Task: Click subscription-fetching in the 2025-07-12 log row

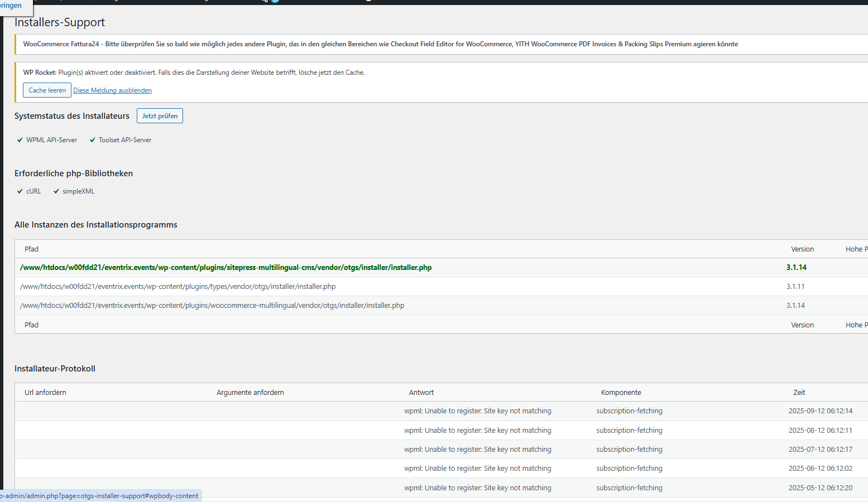Action: 630,450
